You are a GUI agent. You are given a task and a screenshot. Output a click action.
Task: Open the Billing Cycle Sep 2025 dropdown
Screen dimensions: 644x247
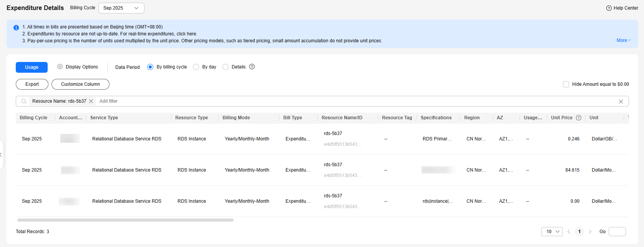click(x=121, y=8)
